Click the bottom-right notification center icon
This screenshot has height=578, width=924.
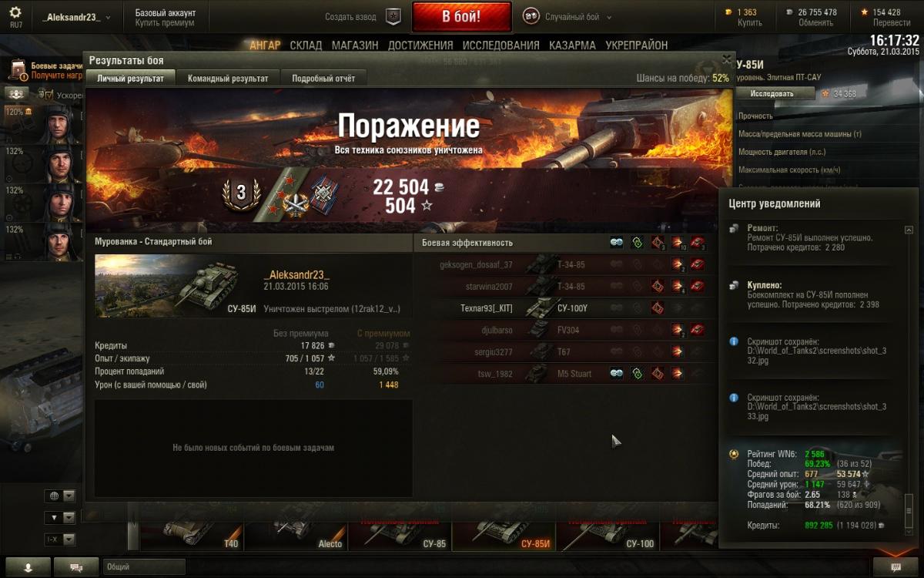(895, 566)
